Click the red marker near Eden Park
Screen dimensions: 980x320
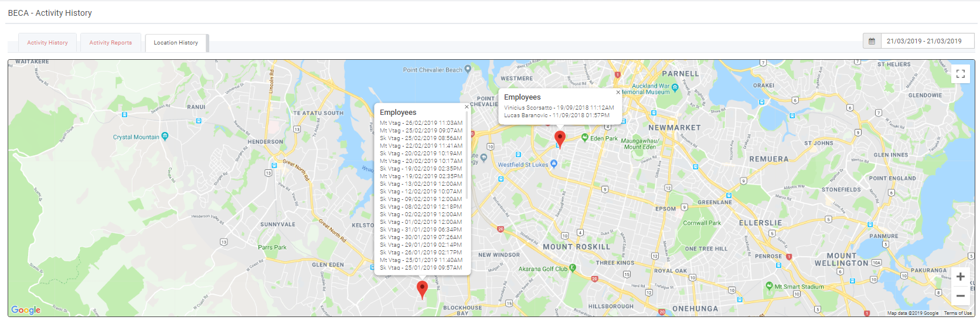(560, 138)
